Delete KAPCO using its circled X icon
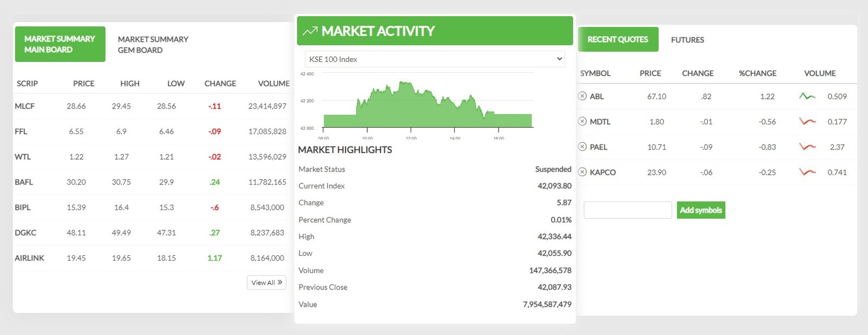 tap(582, 172)
